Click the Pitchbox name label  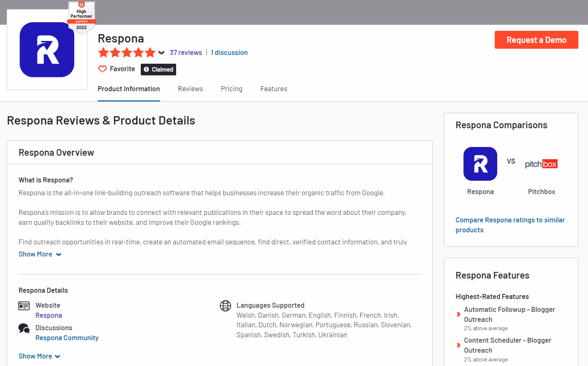click(541, 192)
